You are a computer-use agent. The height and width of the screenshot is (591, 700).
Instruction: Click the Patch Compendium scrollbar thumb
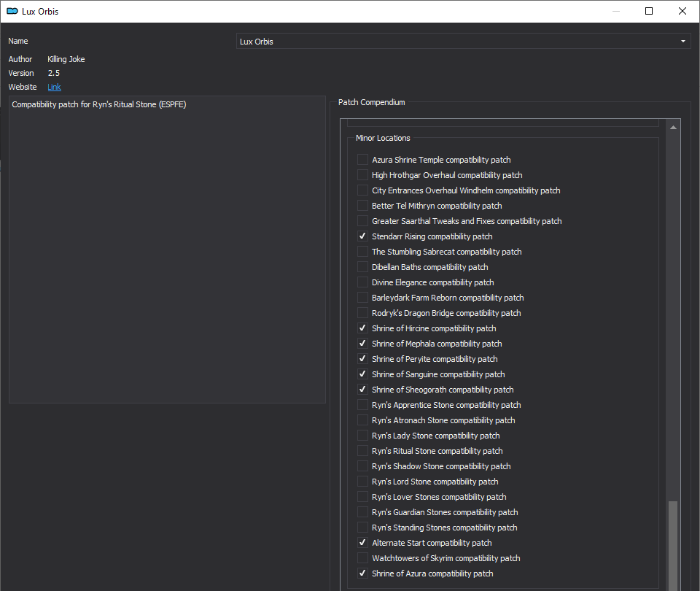[673, 546]
